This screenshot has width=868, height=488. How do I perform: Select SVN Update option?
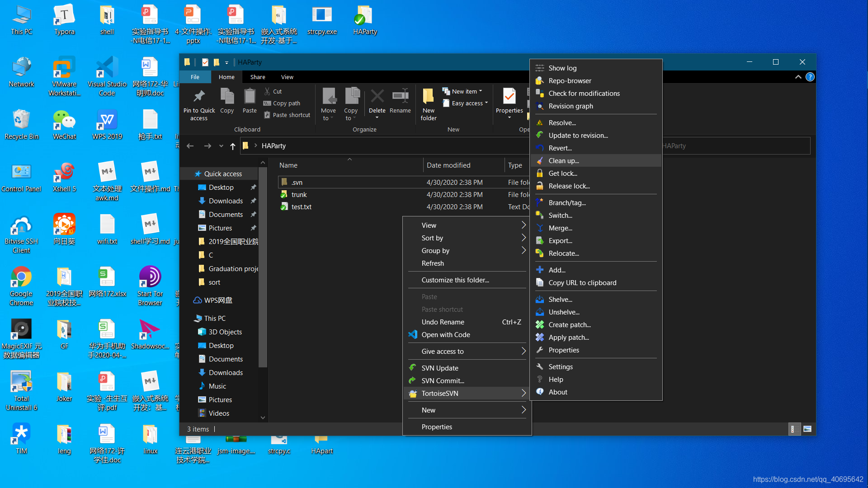pos(440,368)
